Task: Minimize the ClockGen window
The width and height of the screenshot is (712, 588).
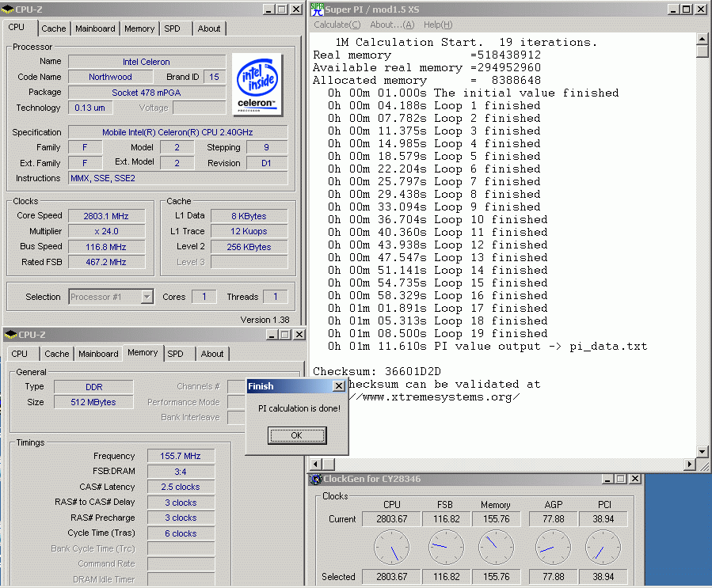Action: (x=607, y=479)
